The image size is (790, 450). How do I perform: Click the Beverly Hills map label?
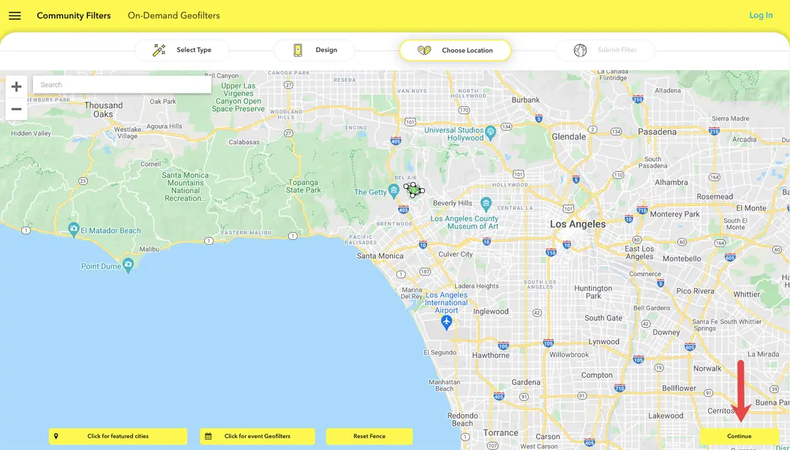(452, 203)
